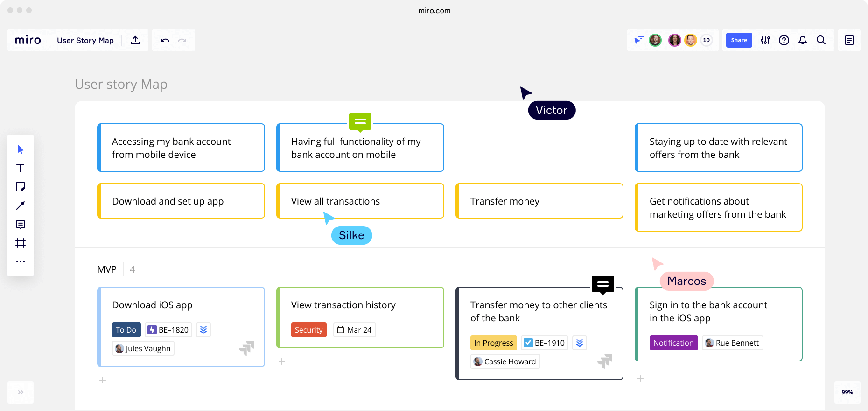868x411 pixels.
Task: Click the To Do status tag
Action: pos(126,330)
